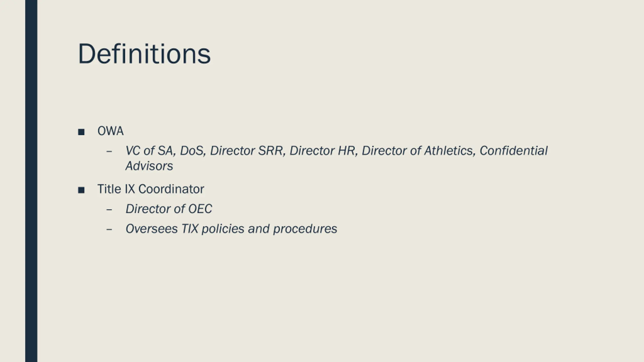This screenshot has height=362, width=644.
Task: Click the "Definitions" slide title
Action: click(144, 54)
